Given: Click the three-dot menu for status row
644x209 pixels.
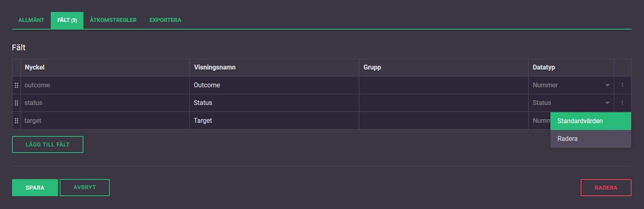Looking at the screenshot, I should coord(622,103).
